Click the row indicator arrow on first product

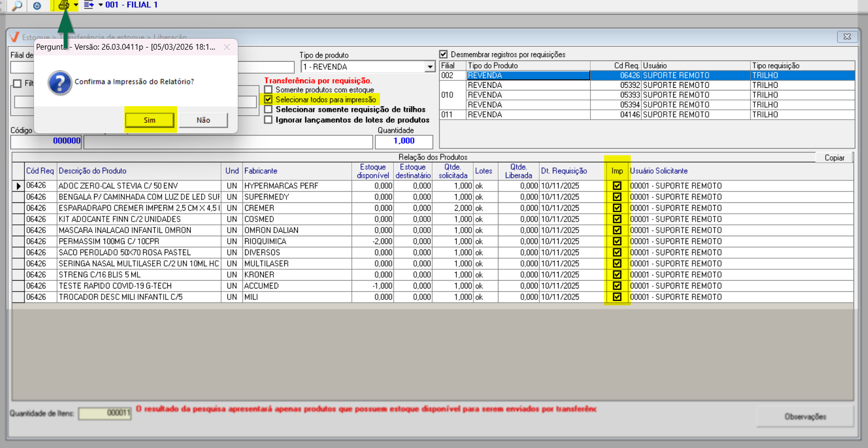point(19,186)
